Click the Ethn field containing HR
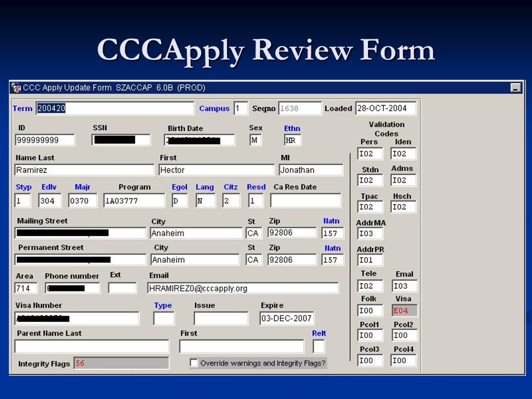 (293, 140)
